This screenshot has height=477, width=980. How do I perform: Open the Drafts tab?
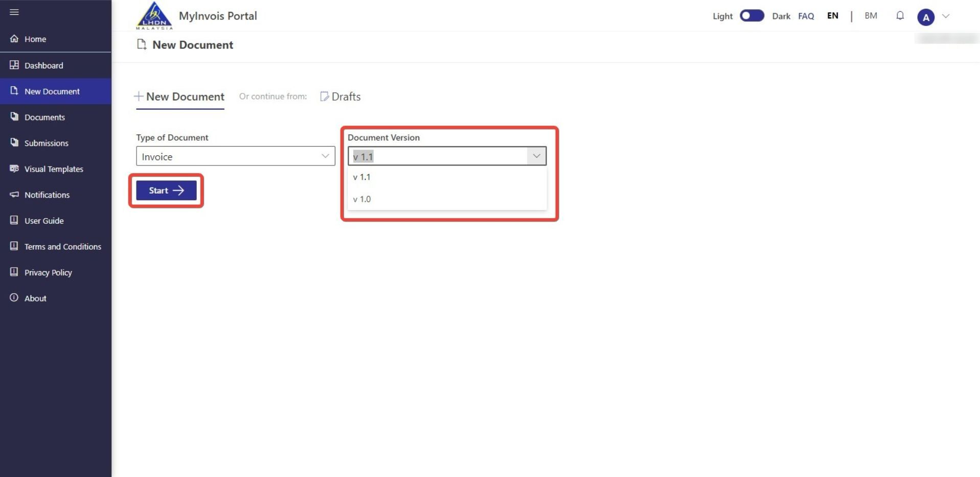click(340, 97)
